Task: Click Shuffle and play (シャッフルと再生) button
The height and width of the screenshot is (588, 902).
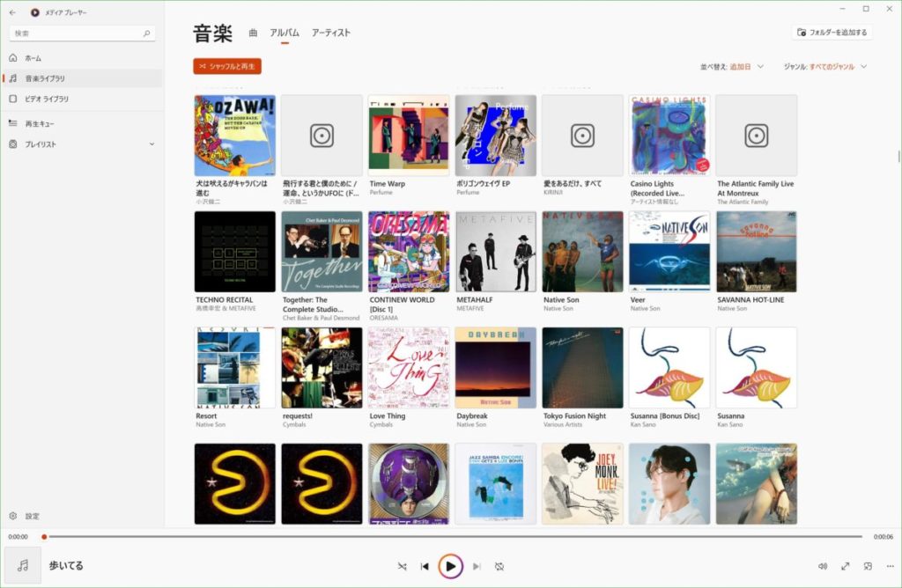Action: [227, 67]
